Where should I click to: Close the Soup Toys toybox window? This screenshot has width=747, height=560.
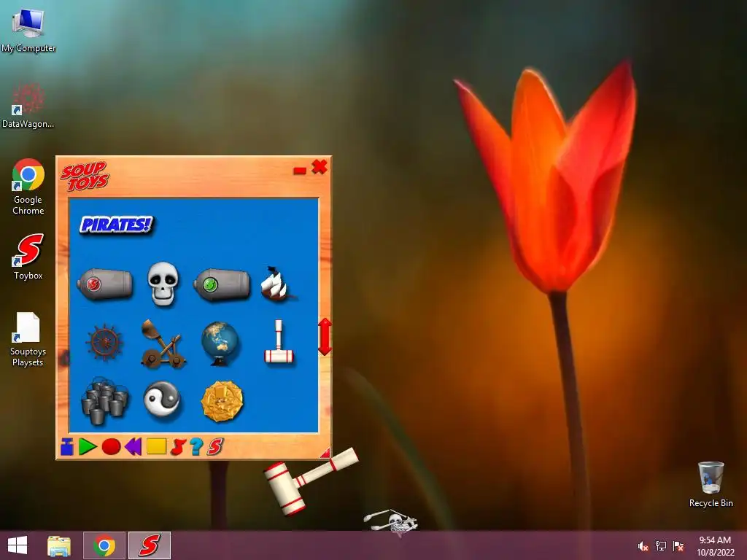(x=320, y=167)
